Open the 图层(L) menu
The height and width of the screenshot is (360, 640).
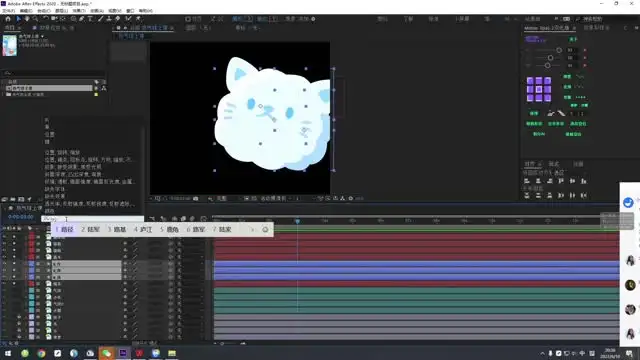click(62, 11)
